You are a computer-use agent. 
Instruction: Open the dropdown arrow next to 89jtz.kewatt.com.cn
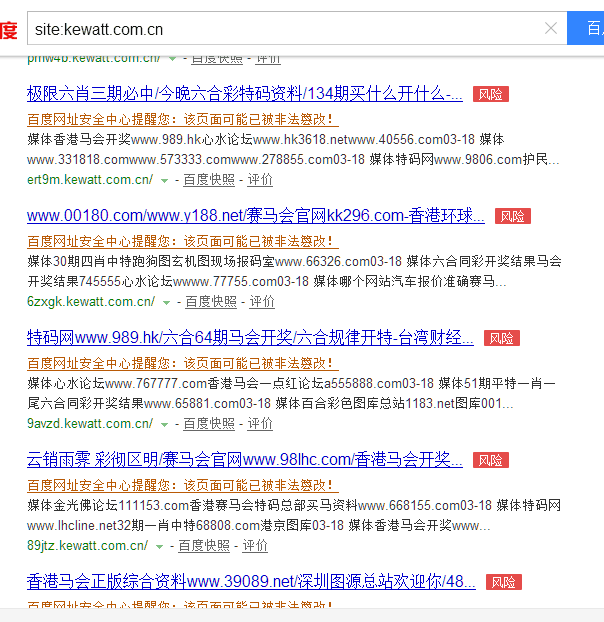point(161,547)
